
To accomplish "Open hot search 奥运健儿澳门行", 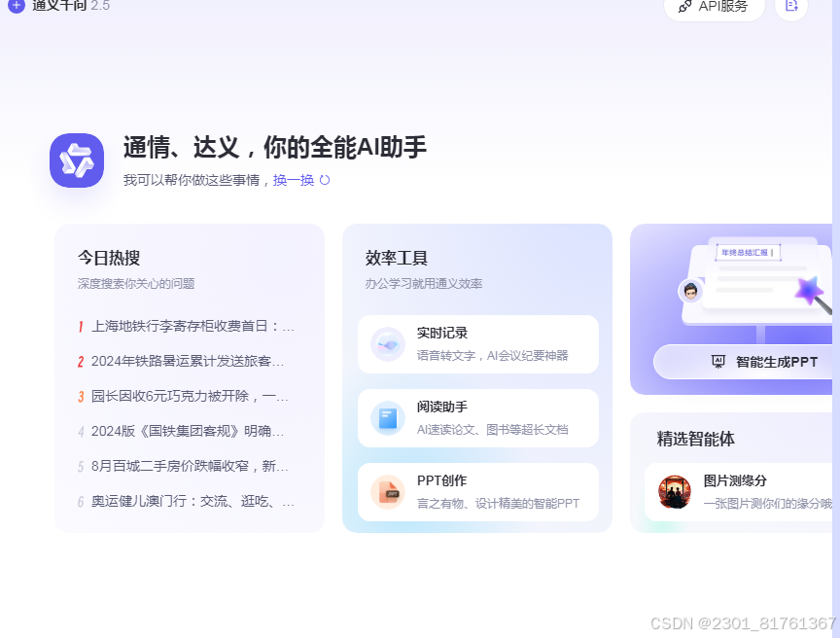I will (192, 502).
